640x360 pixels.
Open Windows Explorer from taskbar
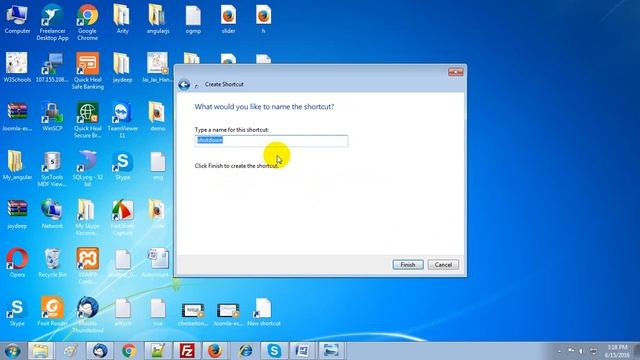pos(40,351)
